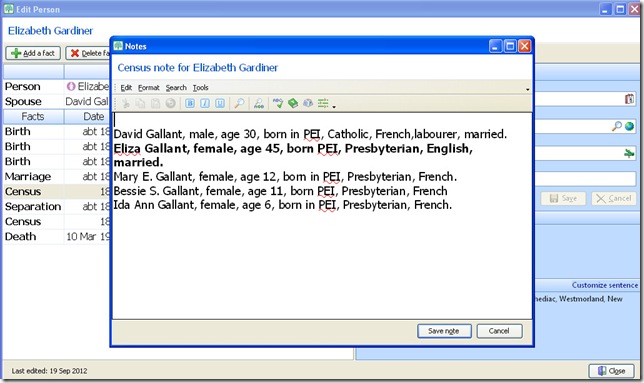
Task: Click the Facts column header
Action: point(33,117)
